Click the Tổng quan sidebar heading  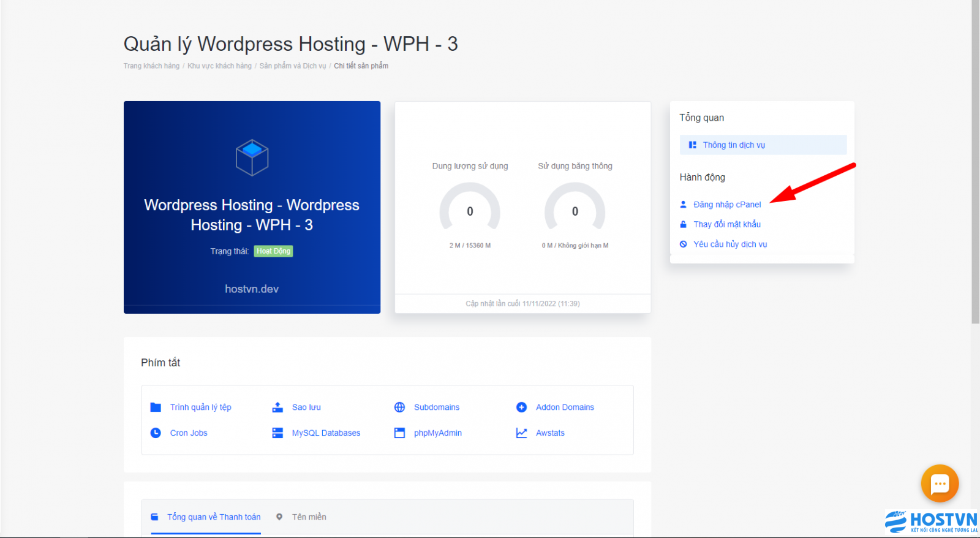pyautogui.click(x=702, y=118)
